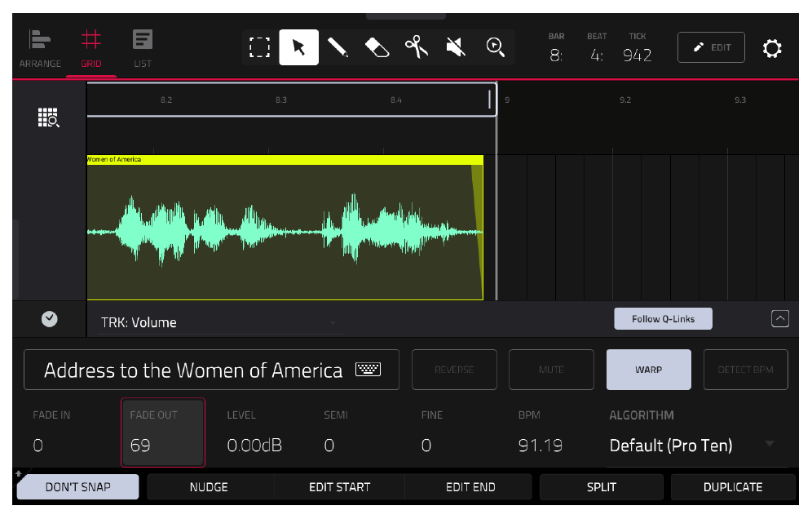Toggle the Don't Snap option
Image resolution: width=812 pixels, height=519 pixels.
coord(77,487)
